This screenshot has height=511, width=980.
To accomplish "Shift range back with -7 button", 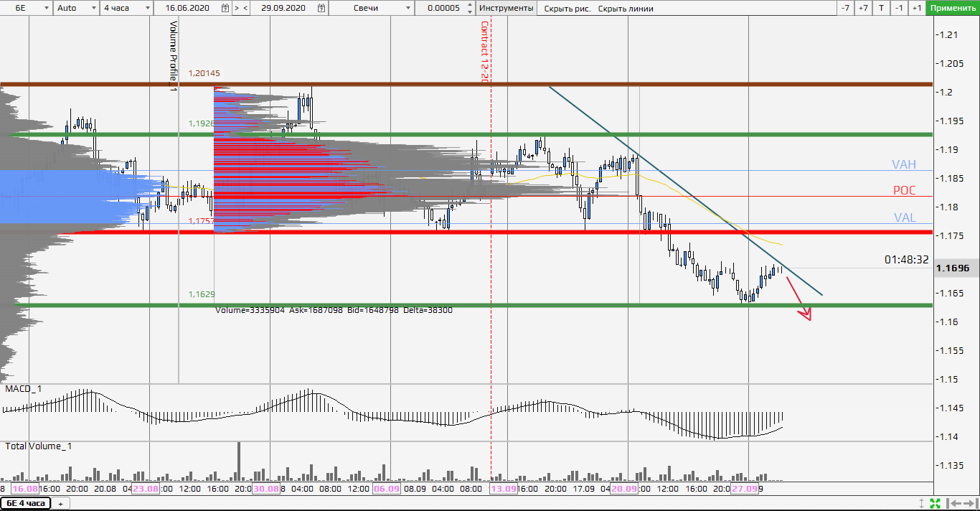I will [x=846, y=8].
